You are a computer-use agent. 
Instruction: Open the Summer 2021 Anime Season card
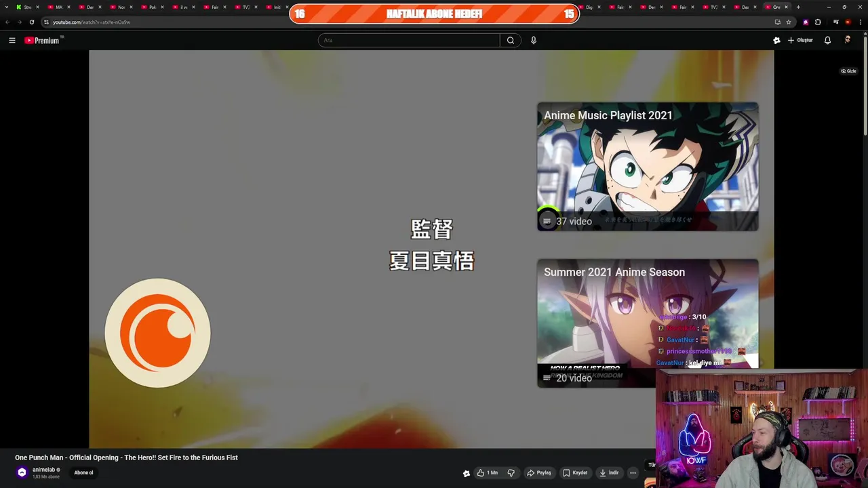pos(648,323)
